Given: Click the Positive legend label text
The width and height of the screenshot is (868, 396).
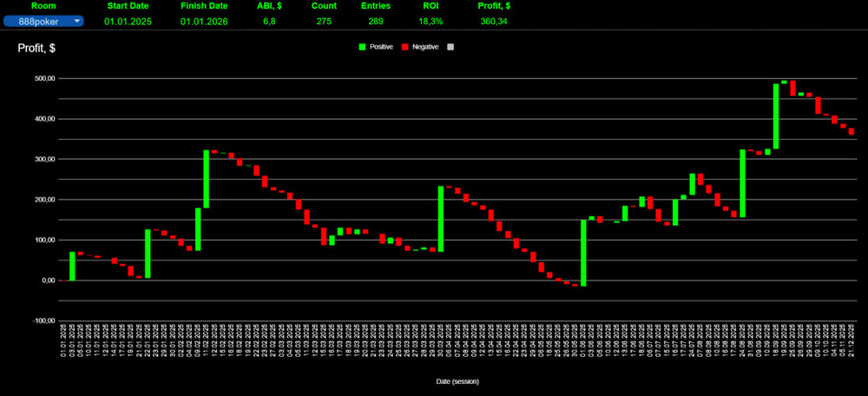Looking at the screenshot, I should 381,47.
